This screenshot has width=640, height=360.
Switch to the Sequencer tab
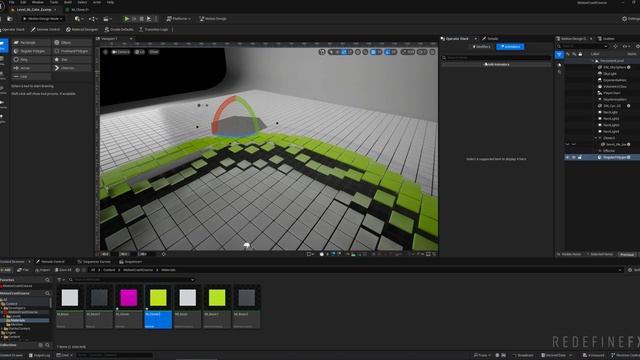click(x=131, y=262)
